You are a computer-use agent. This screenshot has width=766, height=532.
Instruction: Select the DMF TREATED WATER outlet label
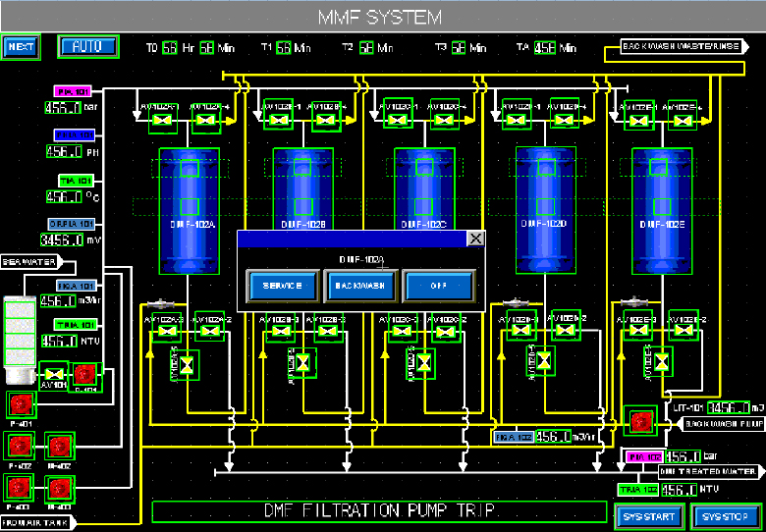(711, 472)
